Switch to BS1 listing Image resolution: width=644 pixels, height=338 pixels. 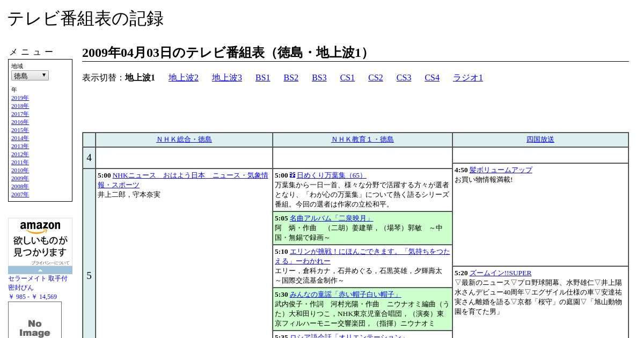pos(263,78)
